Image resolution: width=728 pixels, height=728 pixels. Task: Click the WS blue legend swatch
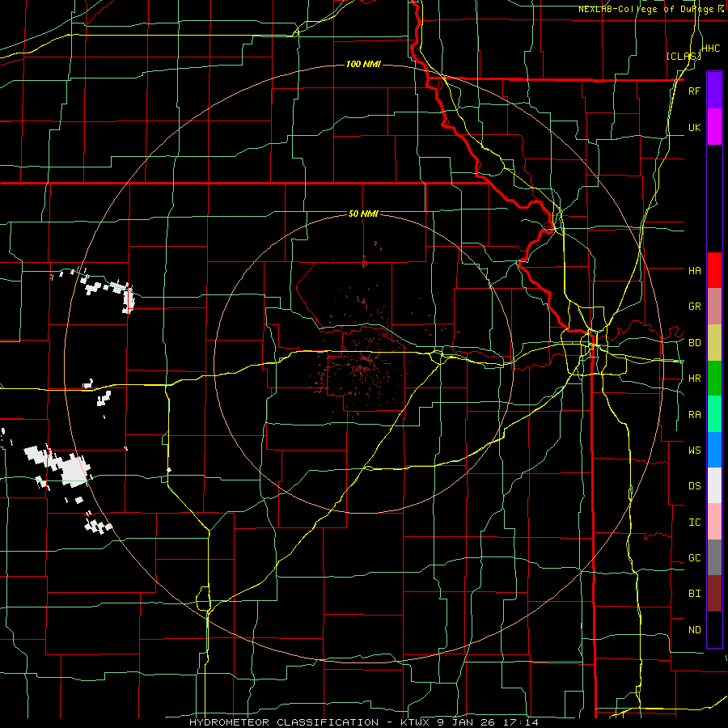coord(714,450)
